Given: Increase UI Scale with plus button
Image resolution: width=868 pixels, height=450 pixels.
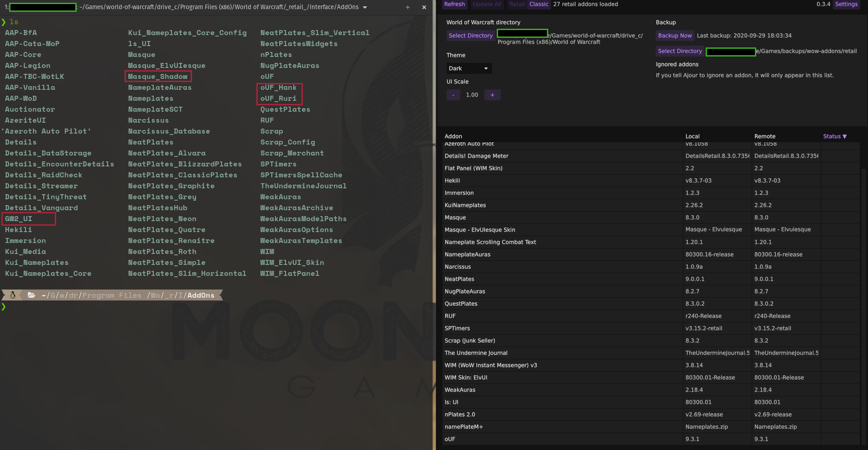Looking at the screenshot, I should [492, 95].
